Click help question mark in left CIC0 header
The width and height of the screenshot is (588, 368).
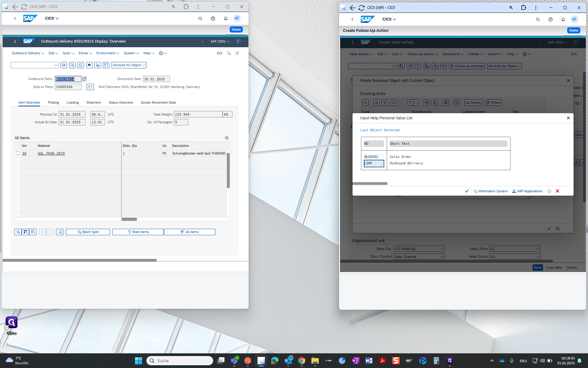click(x=213, y=18)
